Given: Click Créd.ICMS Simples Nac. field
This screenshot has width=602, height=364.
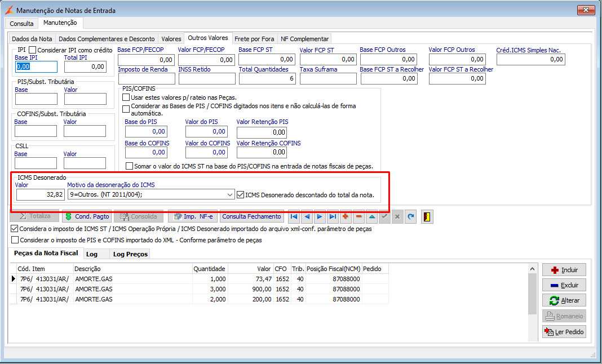Looking at the screenshot, I should coord(530,60).
